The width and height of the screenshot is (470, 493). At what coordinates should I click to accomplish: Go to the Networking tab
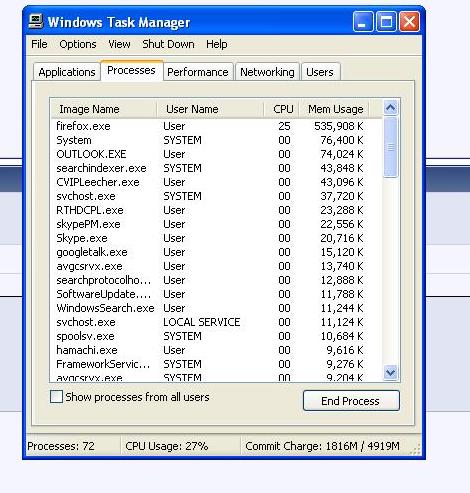pos(267,72)
